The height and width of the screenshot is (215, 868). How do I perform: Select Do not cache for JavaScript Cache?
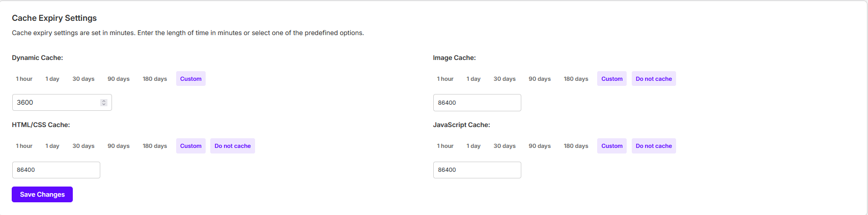(654, 146)
